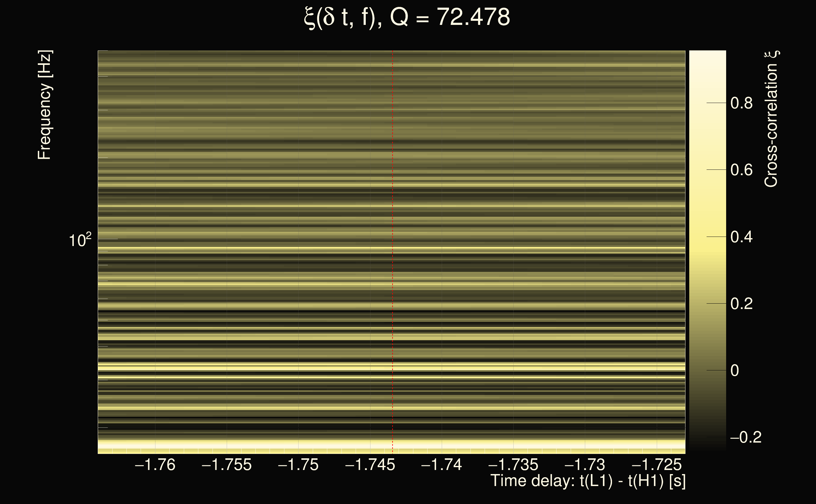The height and width of the screenshot is (504, 816).
Task: Click the plot title ξ(δ t, f), Q = 72.478
Action: tap(407, 17)
